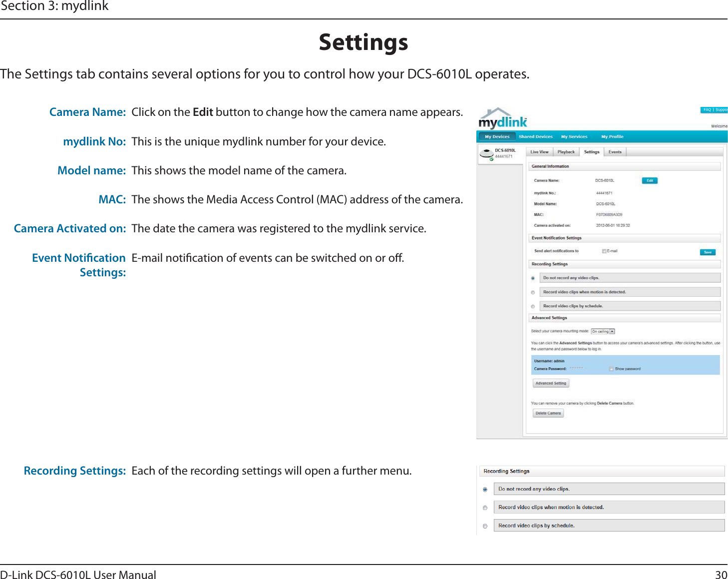Click the activation date 2012-06-01 16:29:32
The image size is (728, 579).
pyautogui.click(x=613, y=225)
